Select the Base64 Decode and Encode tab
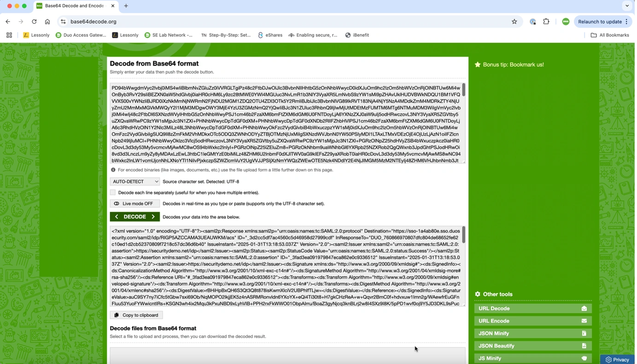637x364 pixels. (x=74, y=6)
